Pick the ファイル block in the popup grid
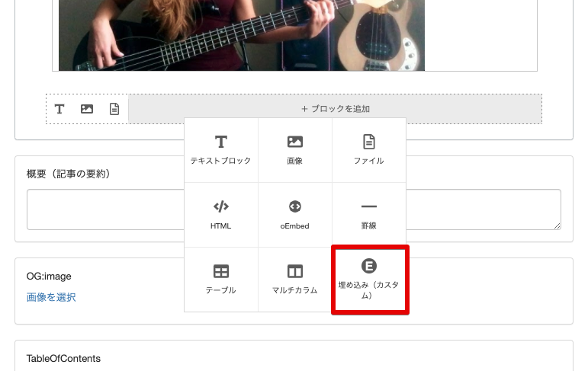The image size is (588, 371). [368, 149]
